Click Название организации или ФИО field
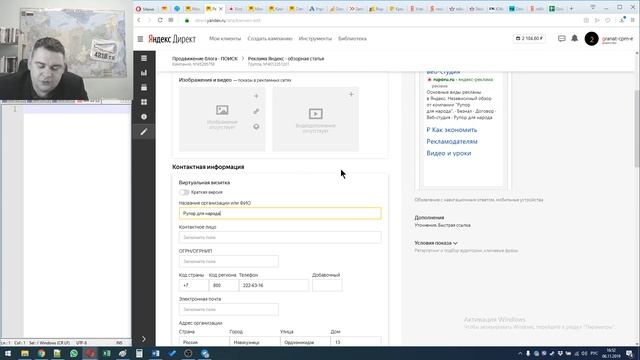 tap(280, 213)
